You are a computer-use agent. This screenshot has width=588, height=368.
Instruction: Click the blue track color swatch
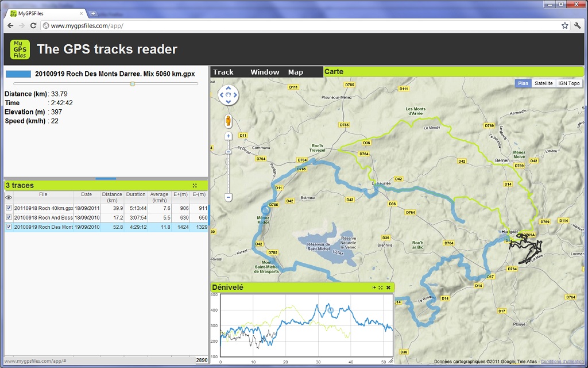point(18,74)
